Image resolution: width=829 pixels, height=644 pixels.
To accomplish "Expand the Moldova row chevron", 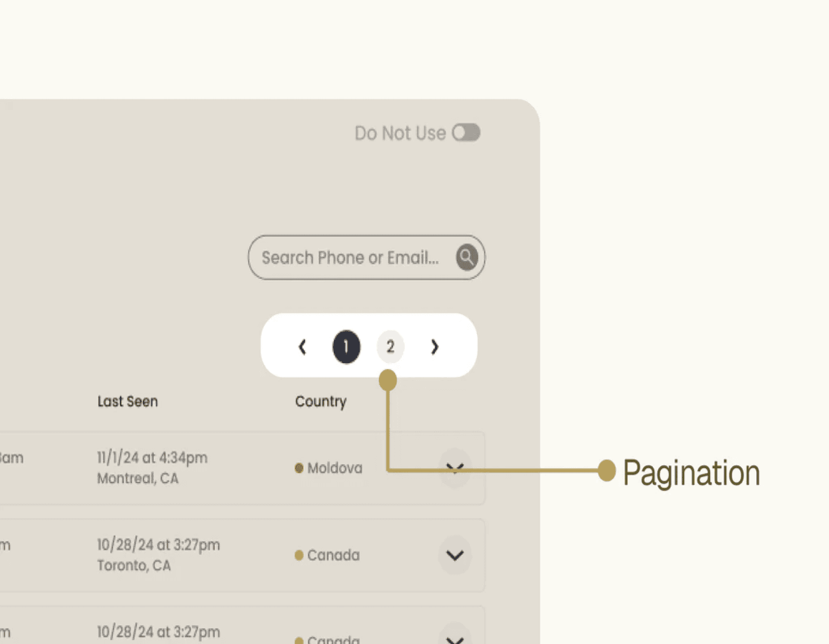I will pyautogui.click(x=455, y=468).
